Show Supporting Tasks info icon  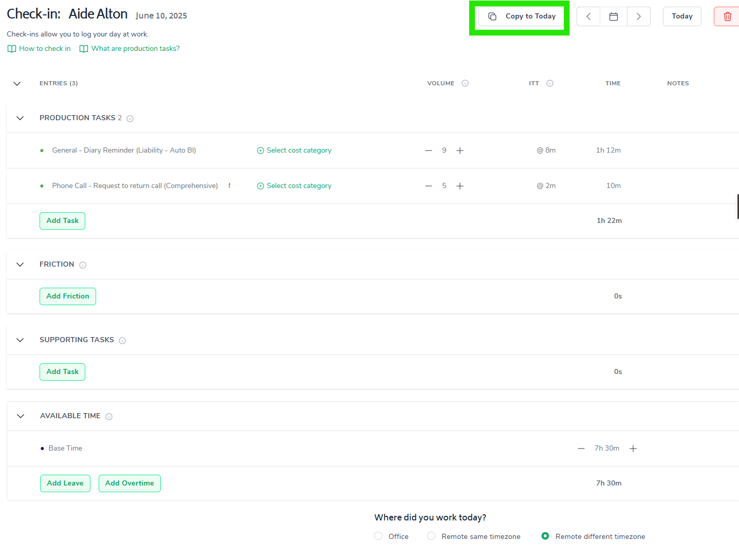(x=122, y=341)
